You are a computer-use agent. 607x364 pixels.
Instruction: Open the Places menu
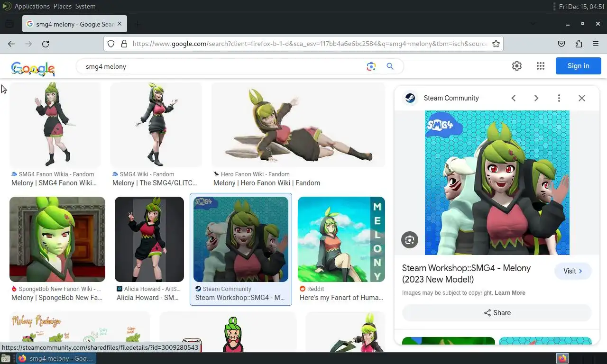62,6
